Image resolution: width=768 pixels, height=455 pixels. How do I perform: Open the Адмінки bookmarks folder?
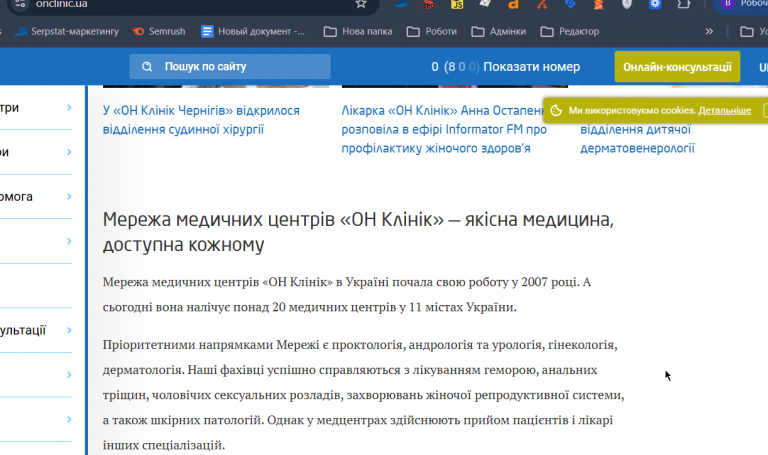click(x=499, y=31)
